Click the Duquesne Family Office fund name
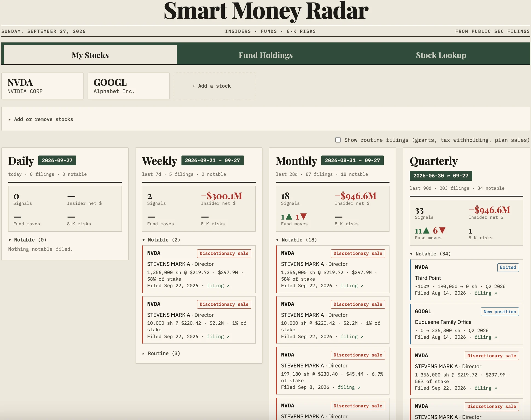 tap(443, 322)
